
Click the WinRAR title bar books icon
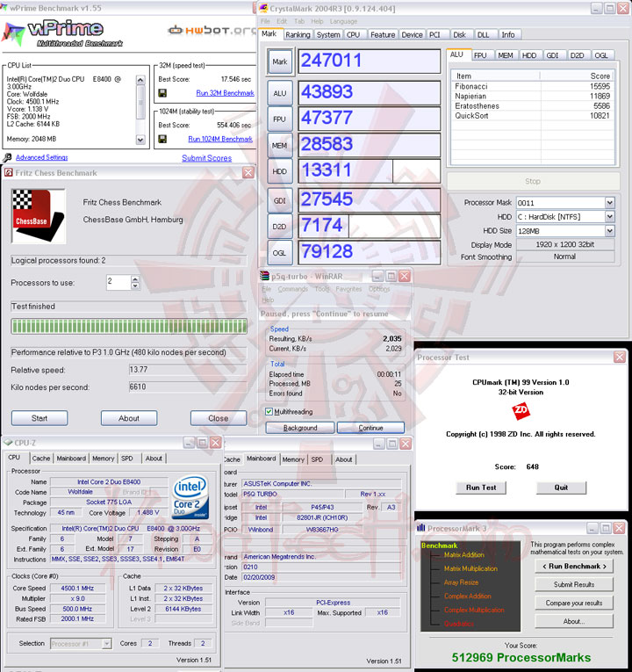click(264, 277)
